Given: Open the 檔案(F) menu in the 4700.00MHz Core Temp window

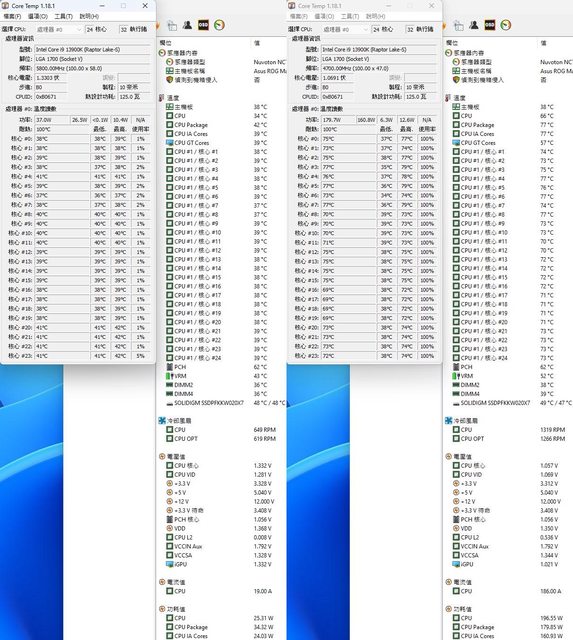Looking at the screenshot, I should [x=299, y=16].
